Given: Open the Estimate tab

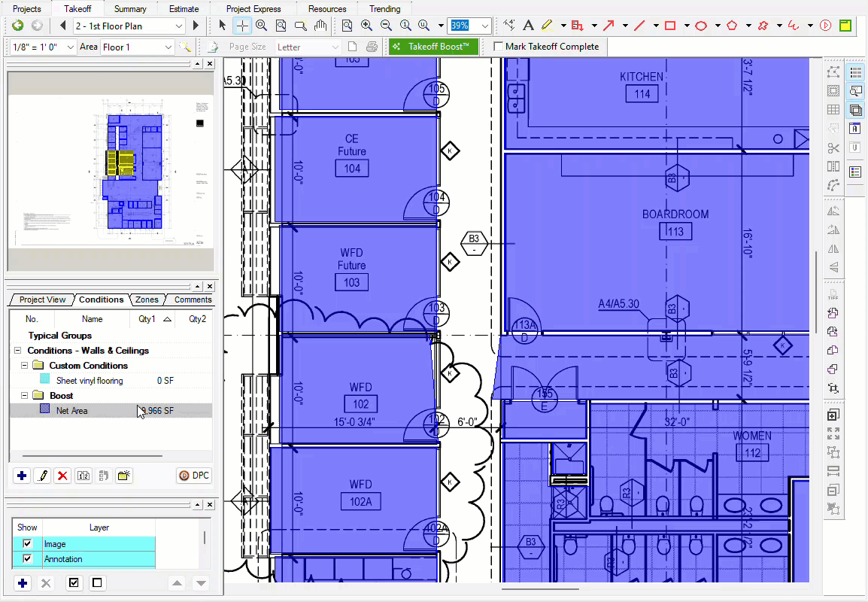Looking at the screenshot, I should [x=184, y=9].
